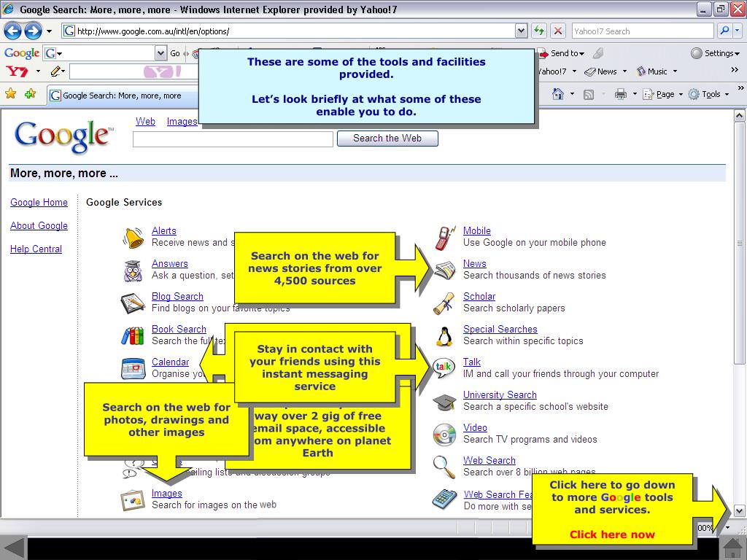The image size is (747, 560).
Task: Click the RSS feeds icon
Action: pyautogui.click(x=589, y=94)
